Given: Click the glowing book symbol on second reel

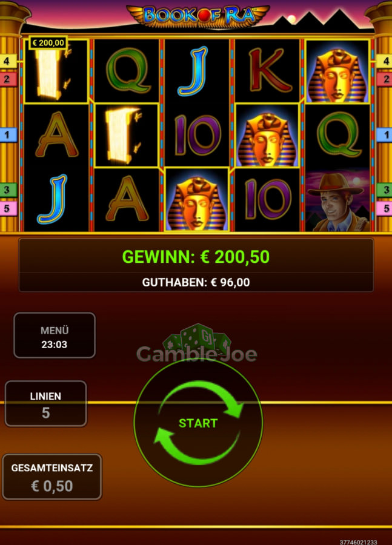Looking at the screenshot, I should [126, 136].
